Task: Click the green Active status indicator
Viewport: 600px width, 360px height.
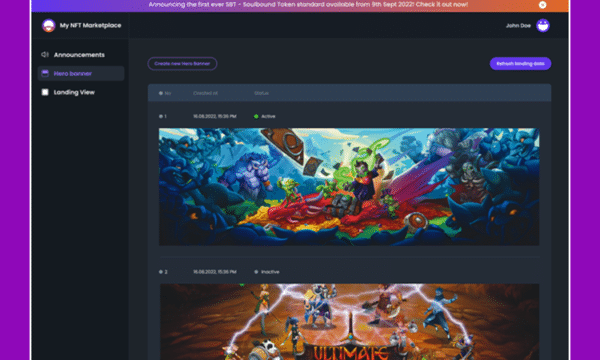Action: coord(256,116)
